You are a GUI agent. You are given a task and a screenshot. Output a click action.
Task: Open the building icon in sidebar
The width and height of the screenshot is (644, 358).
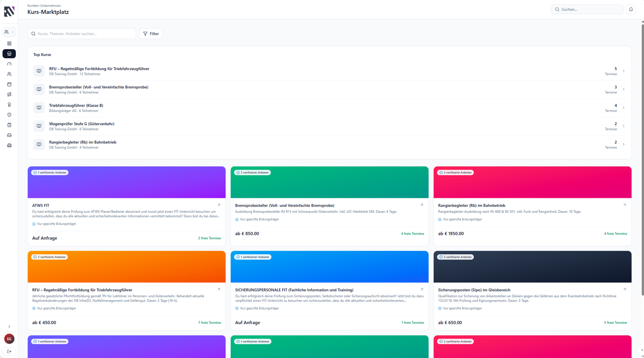pos(9,145)
